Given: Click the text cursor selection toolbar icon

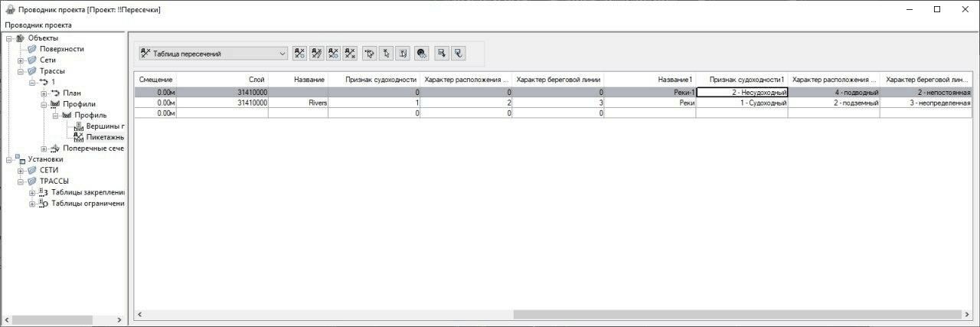Looking at the screenshot, I should pos(403,54).
